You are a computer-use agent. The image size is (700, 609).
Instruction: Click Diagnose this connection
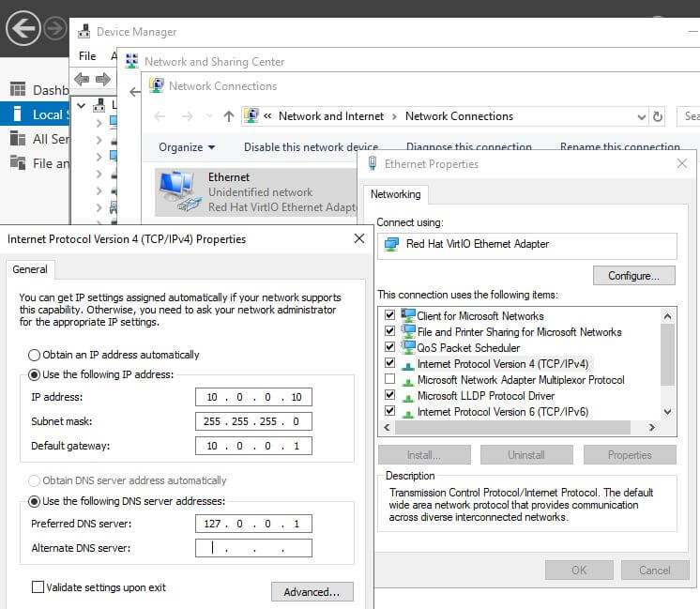[469, 146]
